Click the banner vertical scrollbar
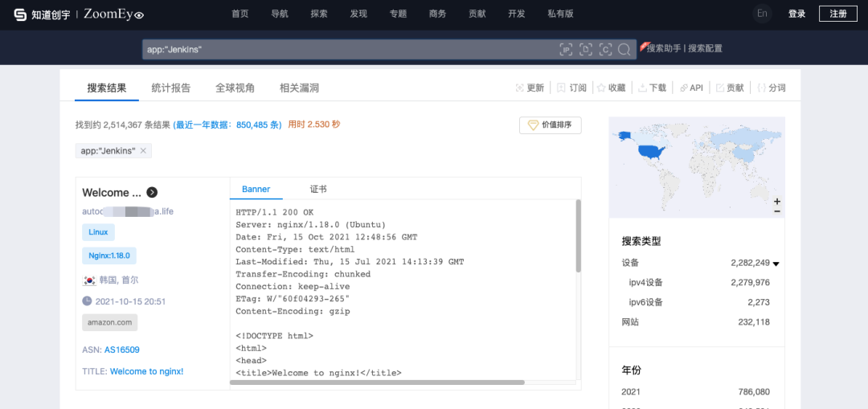 [x=579, y=236]
